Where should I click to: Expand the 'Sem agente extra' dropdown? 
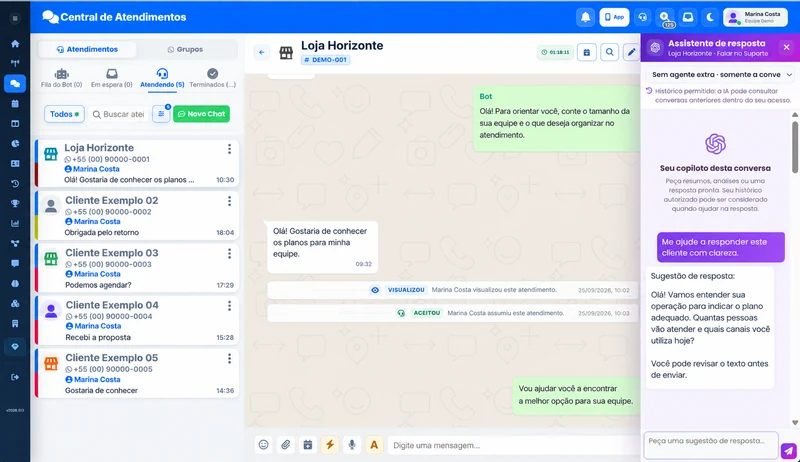[x=721, y=74]
